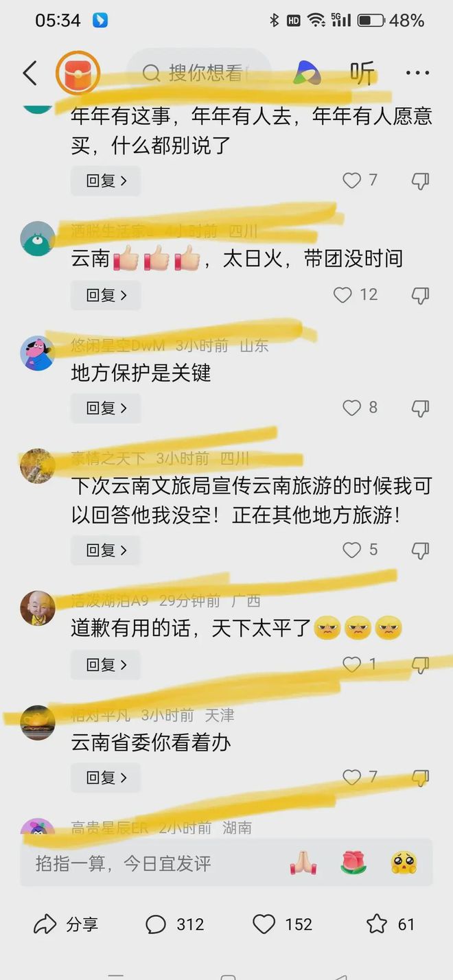This screenshot has width=453, height=980.
Task: Tap the 听 listen button
Action: click(x=362, y=73)
